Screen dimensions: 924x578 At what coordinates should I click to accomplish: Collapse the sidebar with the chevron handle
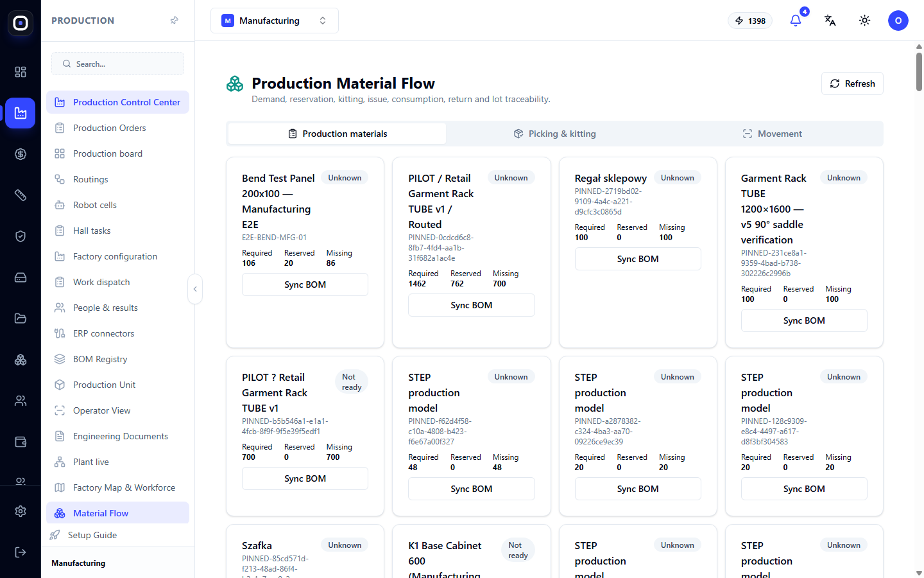pos(195,289)
